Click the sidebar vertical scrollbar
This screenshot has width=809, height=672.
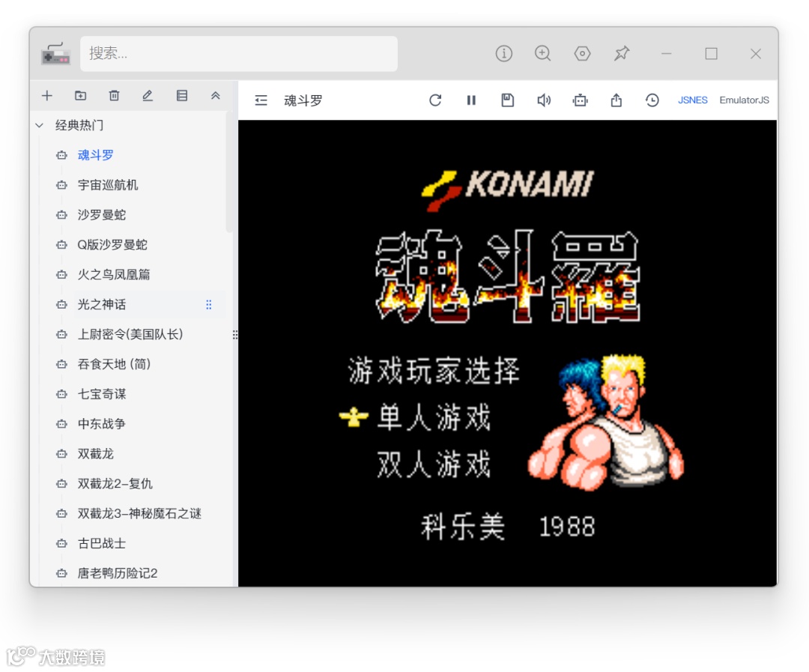click(229, 173)
